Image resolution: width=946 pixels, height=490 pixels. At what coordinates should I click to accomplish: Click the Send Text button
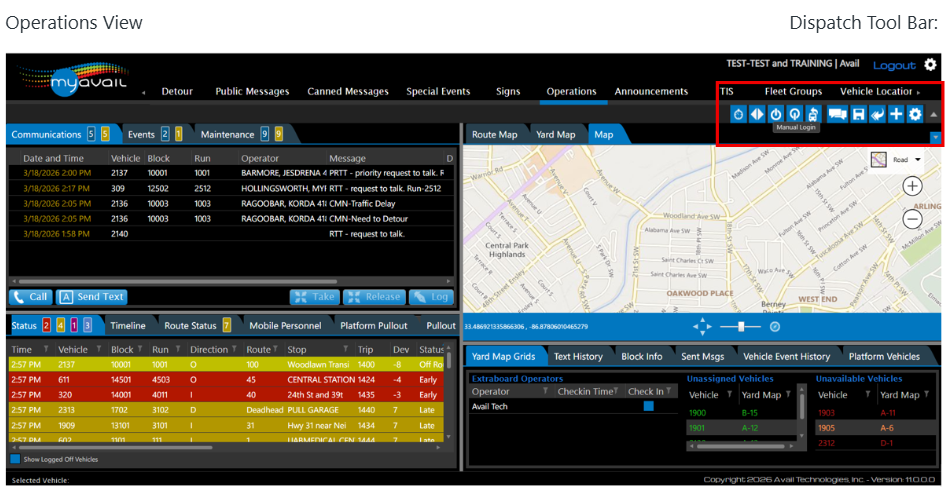tap(91, 297)
